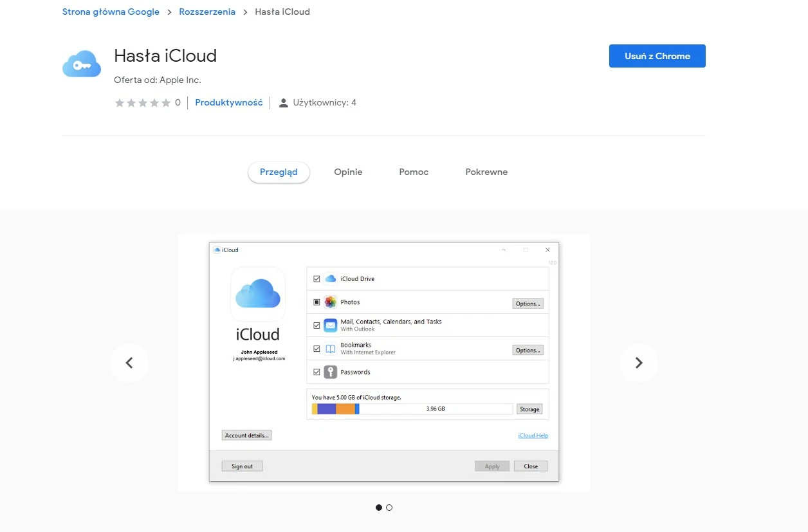Advance carousel with right arrow
The image size is (808, 532).
click(638, 362)
